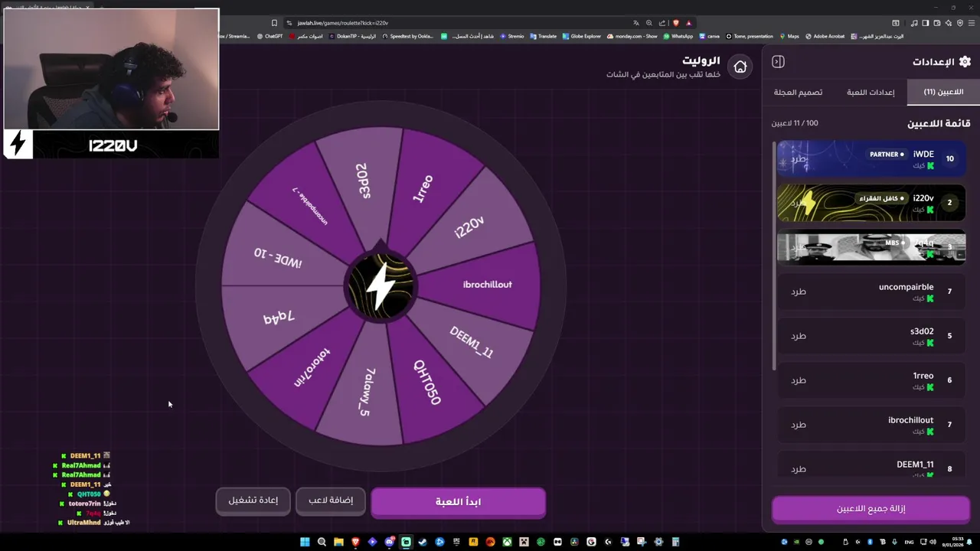Click the settings gear icon beside الإعدادات
The image size is (980, 551).
965,62
